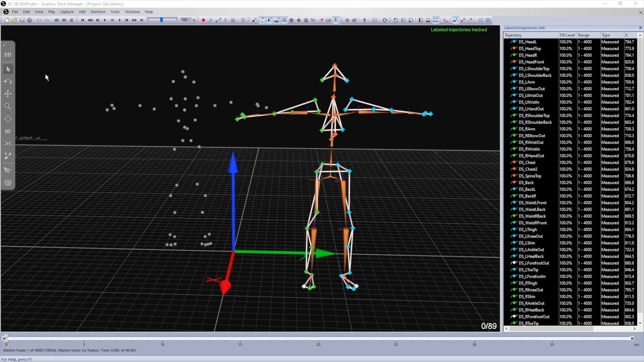644x362 pixels.
Task: Open the Skeleton menu
Action: (x=98, y=12)
